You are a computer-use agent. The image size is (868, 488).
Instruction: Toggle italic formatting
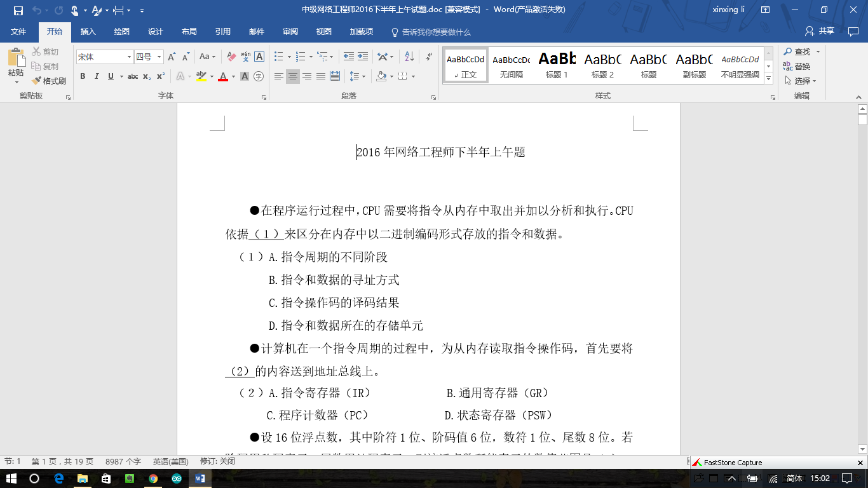pyautogui.click(x=97, y=76)
